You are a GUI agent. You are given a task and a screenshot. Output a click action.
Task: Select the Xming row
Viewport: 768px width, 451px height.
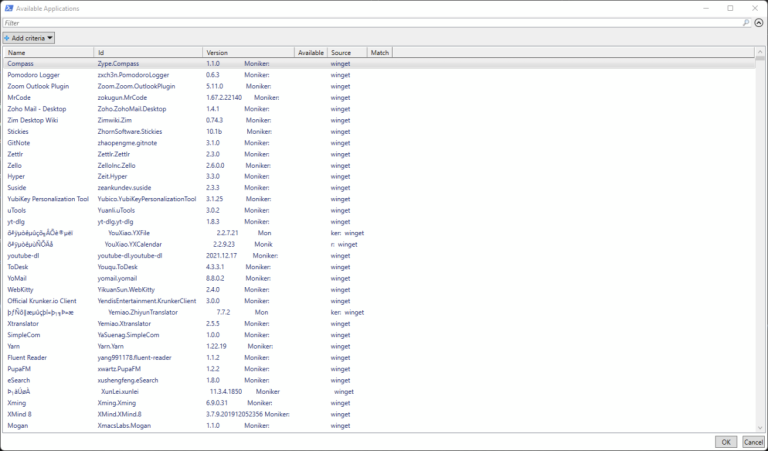pos(380,403)
